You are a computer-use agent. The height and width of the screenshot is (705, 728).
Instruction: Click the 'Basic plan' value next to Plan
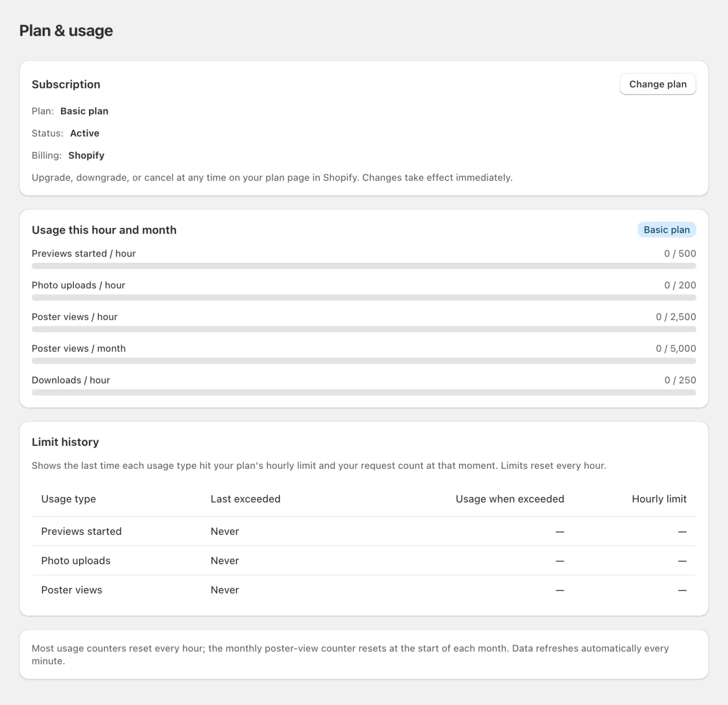click(x=84, y=111)
